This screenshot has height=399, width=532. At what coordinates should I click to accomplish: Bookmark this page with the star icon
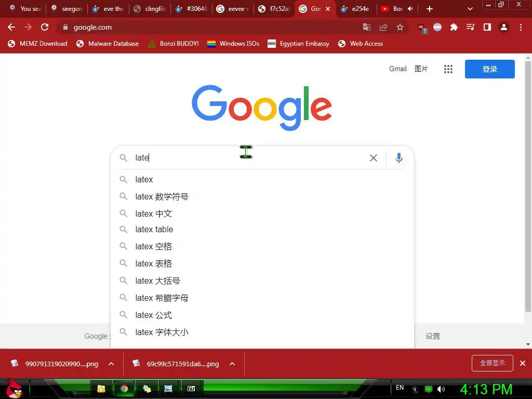tap(400, 27)
